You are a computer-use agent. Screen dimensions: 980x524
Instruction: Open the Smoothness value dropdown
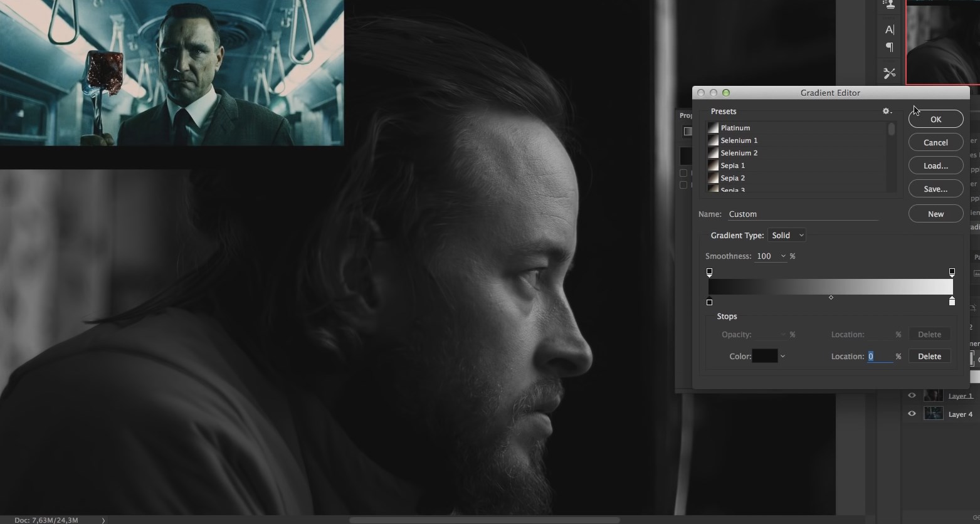tap(783, 256)
